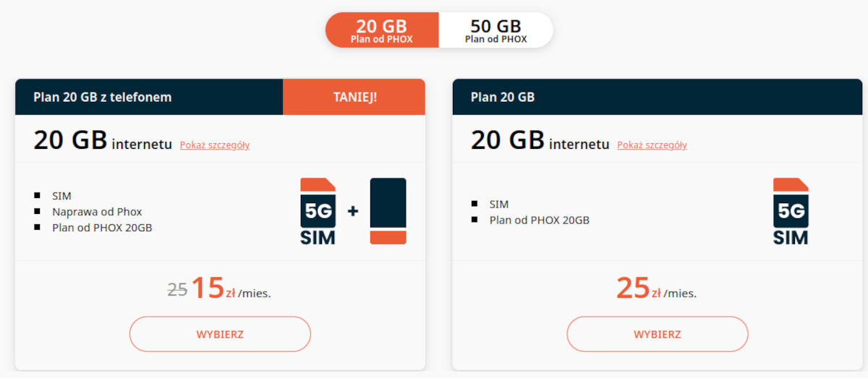
Task: Show details for Plan 20 GB z telefonem
Action: click(x=215, y=145)
